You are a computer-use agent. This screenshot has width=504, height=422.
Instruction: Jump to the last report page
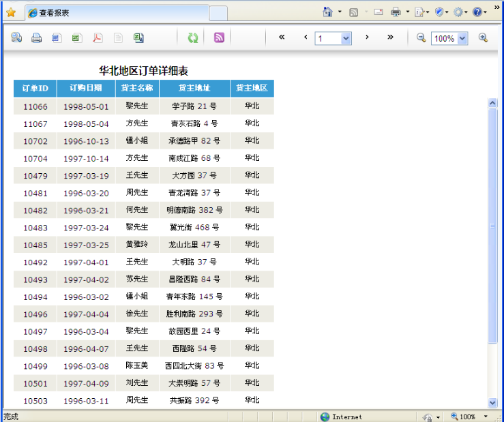[390, 37]
